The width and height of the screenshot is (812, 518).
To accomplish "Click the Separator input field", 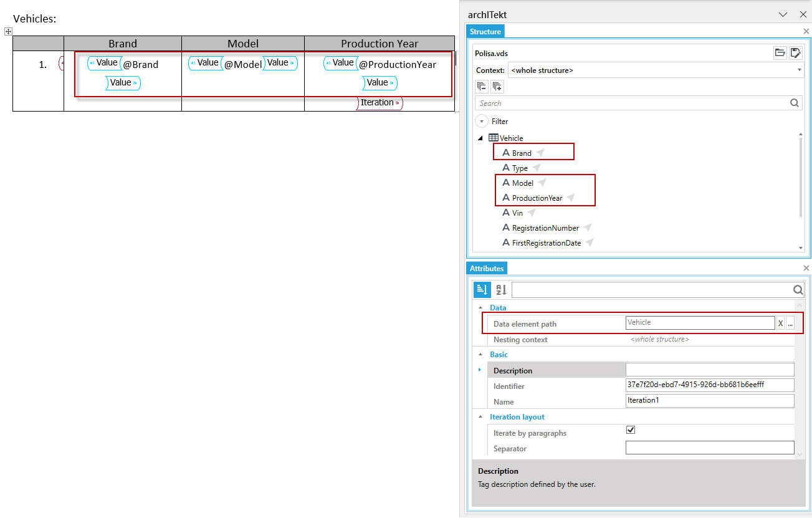I will pos(710,448).
